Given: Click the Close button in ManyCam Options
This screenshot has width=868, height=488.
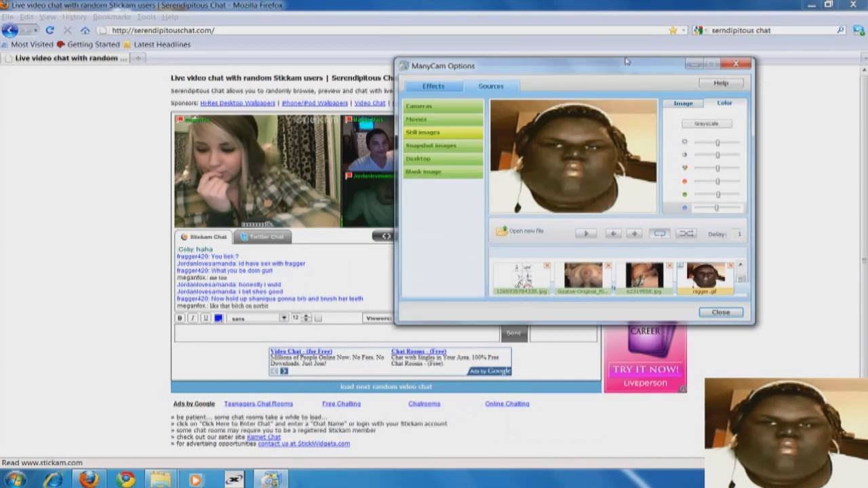Looking at the screenshot, I should click(721, 312).
